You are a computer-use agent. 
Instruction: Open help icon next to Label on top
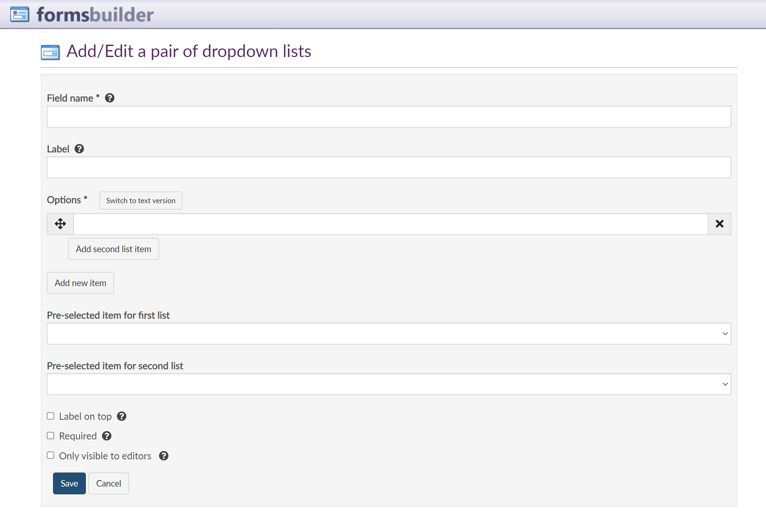[x=122, y=416]
